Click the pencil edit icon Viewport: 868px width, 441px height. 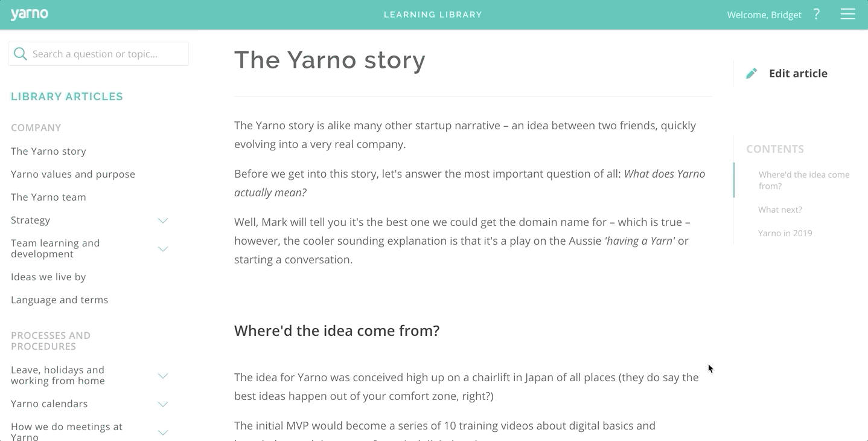coord(752,74)
